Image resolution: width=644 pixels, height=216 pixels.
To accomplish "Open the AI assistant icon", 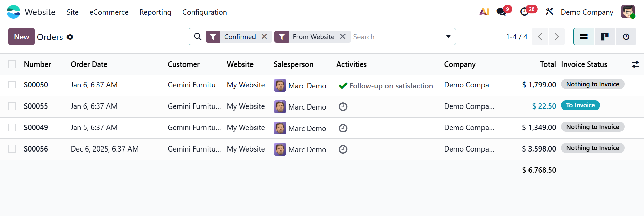I will tap(484, 12).
